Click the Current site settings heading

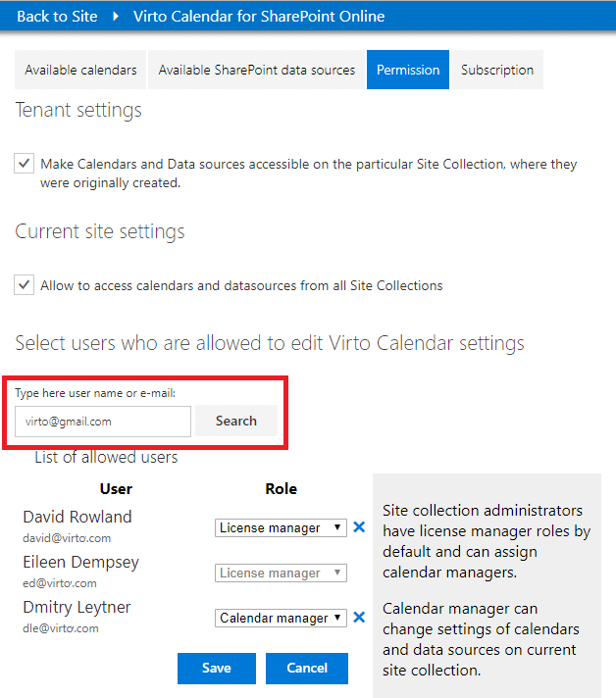tap(100, 231)
